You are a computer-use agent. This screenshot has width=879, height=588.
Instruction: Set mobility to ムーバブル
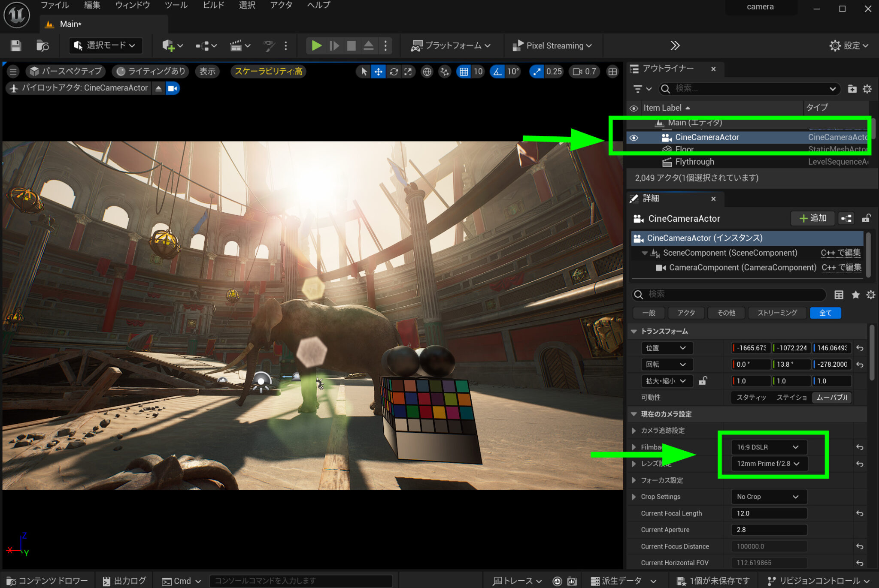click(x=831, y=398)
